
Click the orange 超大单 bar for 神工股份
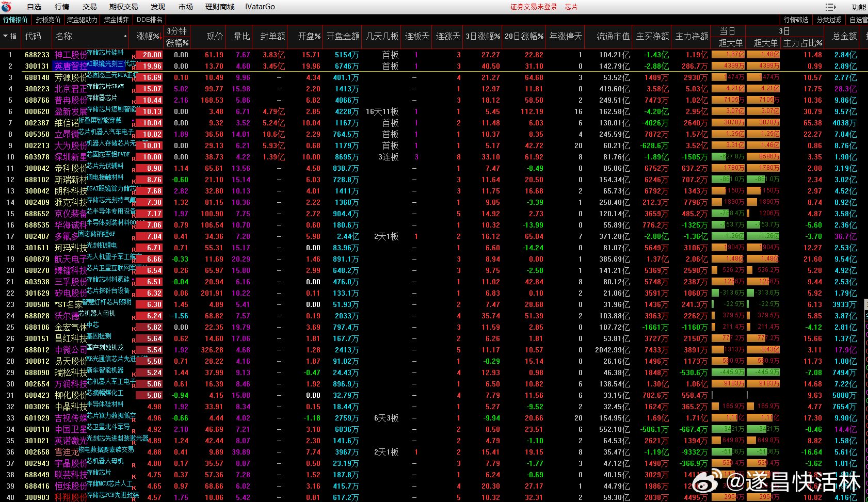(x=728, y=55)
